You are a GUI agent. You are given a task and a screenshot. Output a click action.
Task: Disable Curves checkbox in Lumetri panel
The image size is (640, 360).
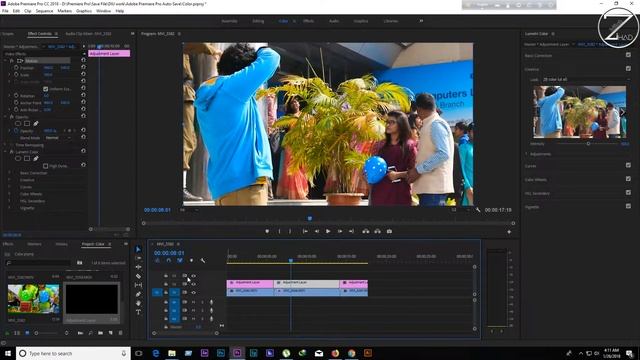[628, 165]
